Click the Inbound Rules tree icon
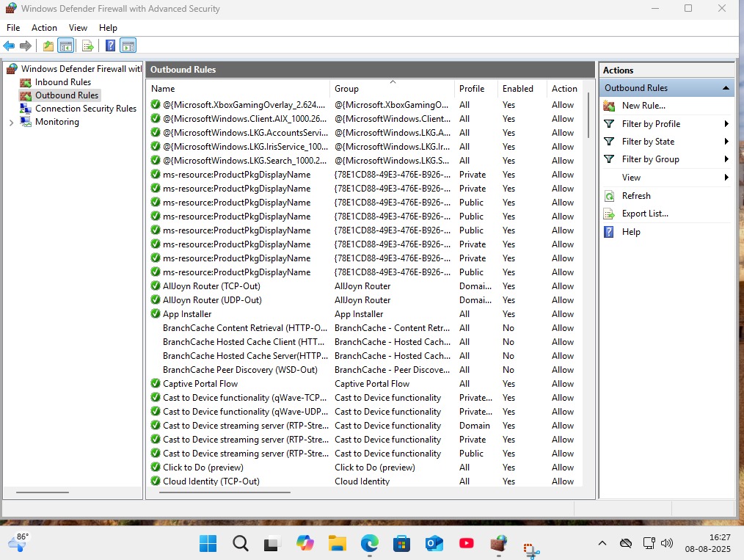744x560 pixels. point(26,83)
